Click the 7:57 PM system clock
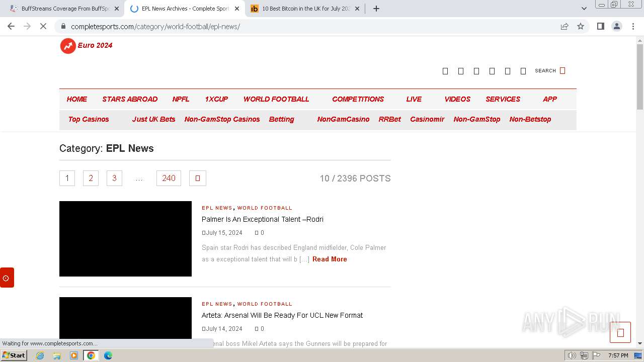This screenshot has width=644, height=362. point(618,355)
